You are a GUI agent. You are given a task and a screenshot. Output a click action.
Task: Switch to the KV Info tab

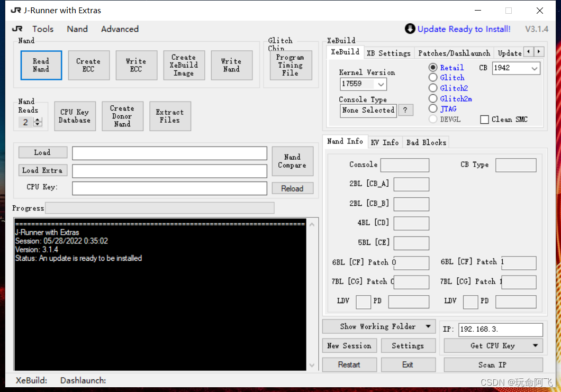[385, 142]
